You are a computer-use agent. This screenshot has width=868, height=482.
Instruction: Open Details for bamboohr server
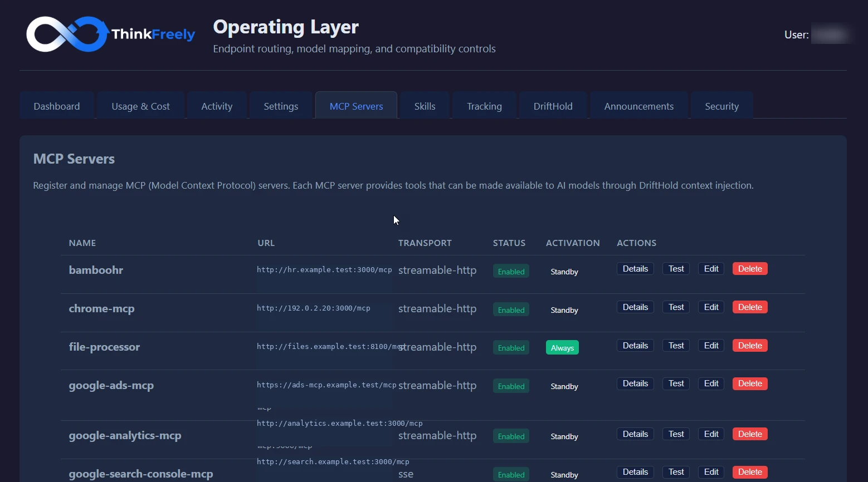[x=635, y=269]
